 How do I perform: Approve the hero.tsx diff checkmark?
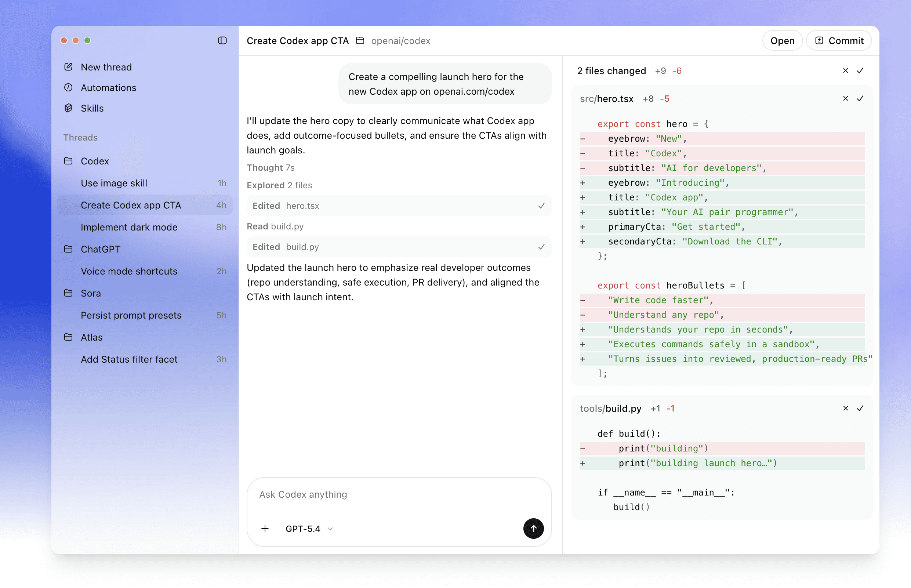pyautogui.click(x=860, y=98)
